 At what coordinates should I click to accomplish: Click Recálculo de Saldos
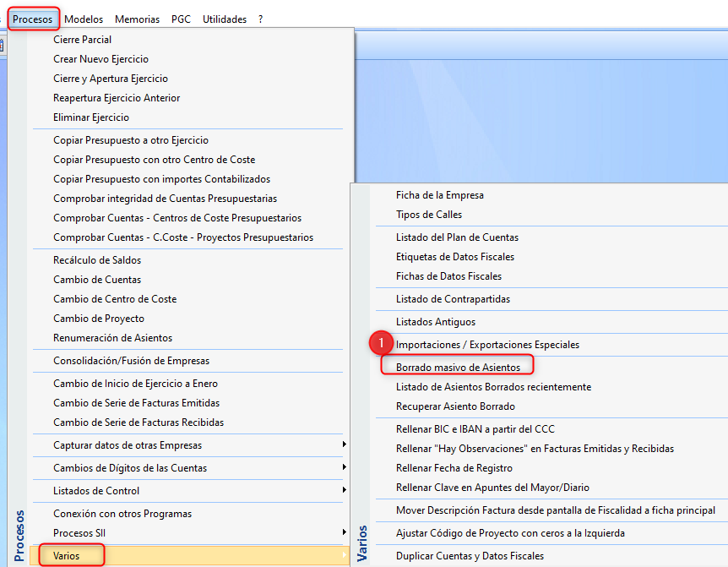point(97,260)
